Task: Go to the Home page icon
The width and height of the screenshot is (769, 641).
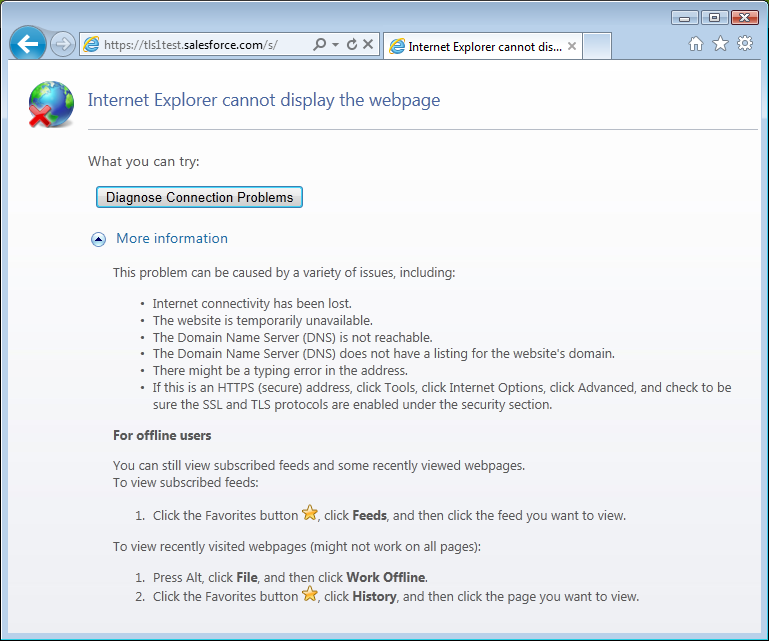Action: 695,44
